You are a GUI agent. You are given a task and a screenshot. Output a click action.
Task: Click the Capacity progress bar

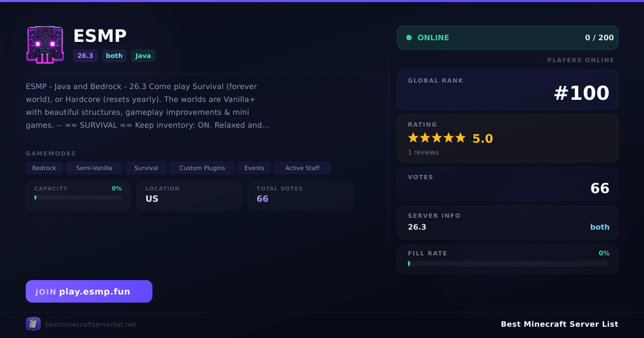(78, 197)
